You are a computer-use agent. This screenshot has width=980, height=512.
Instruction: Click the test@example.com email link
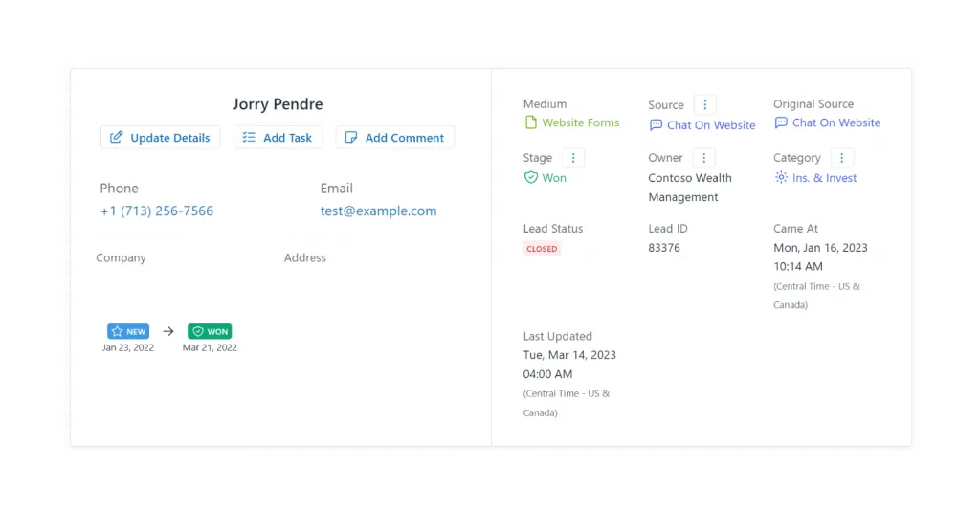click(x=379, y=211)
